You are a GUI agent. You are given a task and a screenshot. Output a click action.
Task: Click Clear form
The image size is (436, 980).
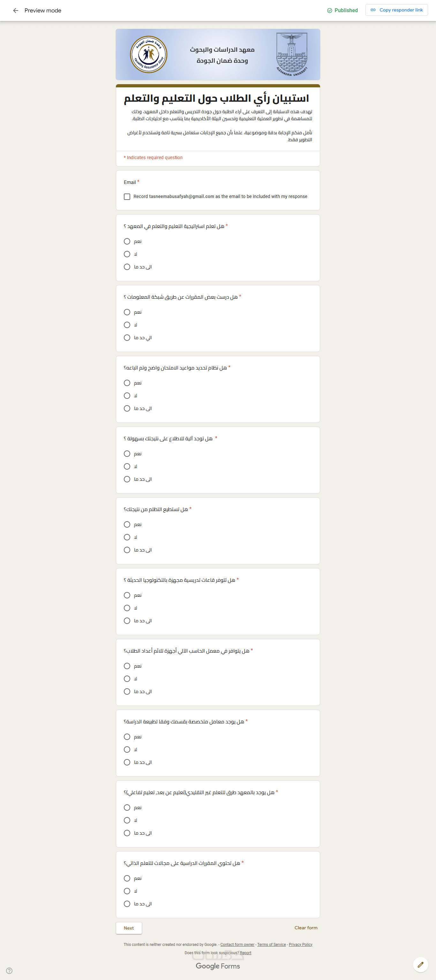(306, 928)
